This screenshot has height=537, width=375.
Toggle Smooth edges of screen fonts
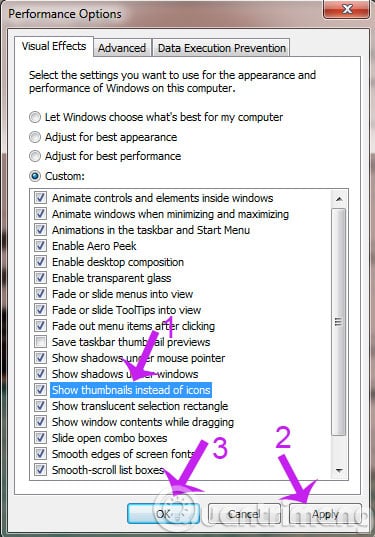(x=40, y=454)
